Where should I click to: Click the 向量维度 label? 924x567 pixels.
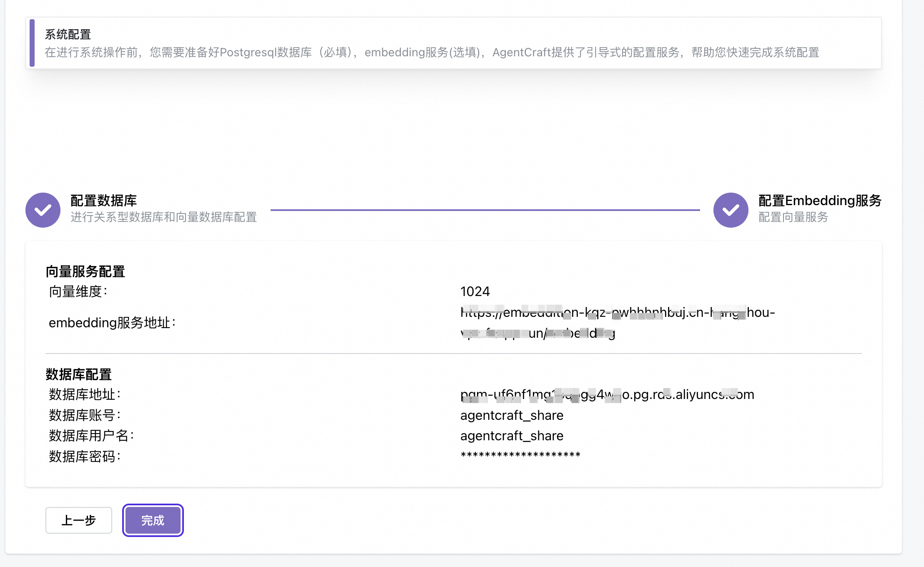tap(78, 291)
